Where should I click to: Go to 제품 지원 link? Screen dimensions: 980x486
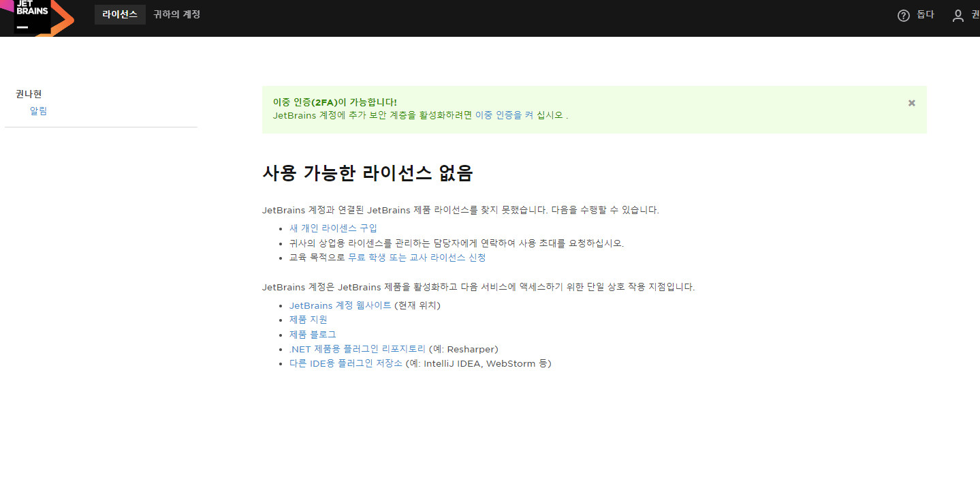pyautogui.click(x=309, y=320)
